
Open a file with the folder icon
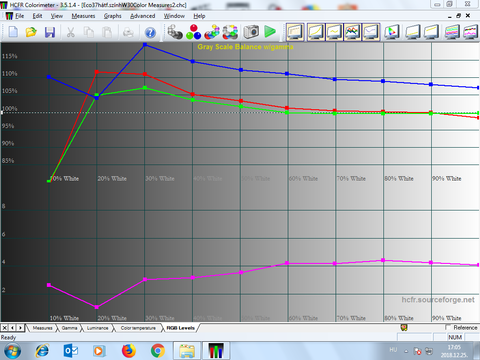tap(31, 32)
